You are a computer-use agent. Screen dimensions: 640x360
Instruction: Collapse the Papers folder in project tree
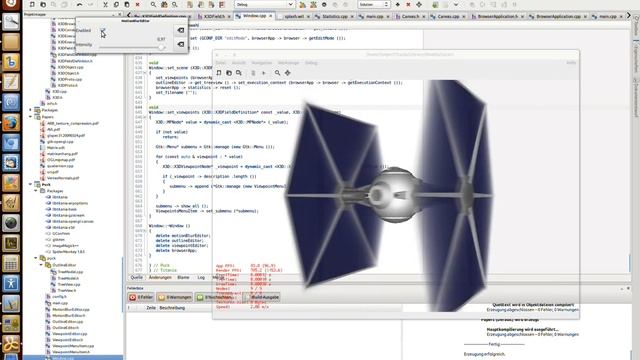click(30, 117)
